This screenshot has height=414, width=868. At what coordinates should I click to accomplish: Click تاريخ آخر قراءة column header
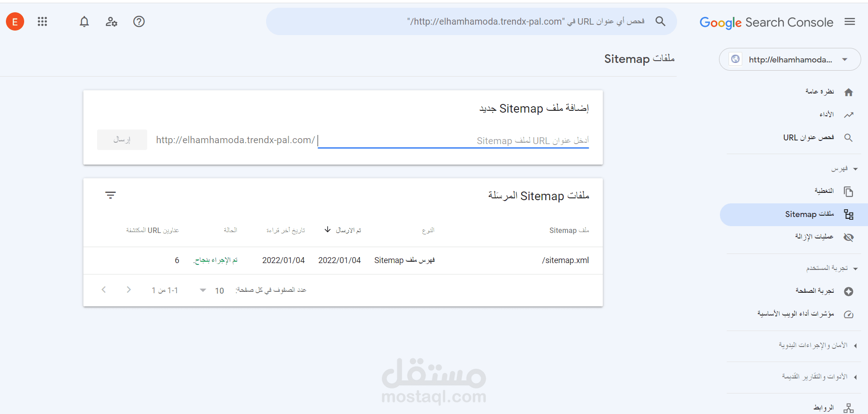(286, 230)
